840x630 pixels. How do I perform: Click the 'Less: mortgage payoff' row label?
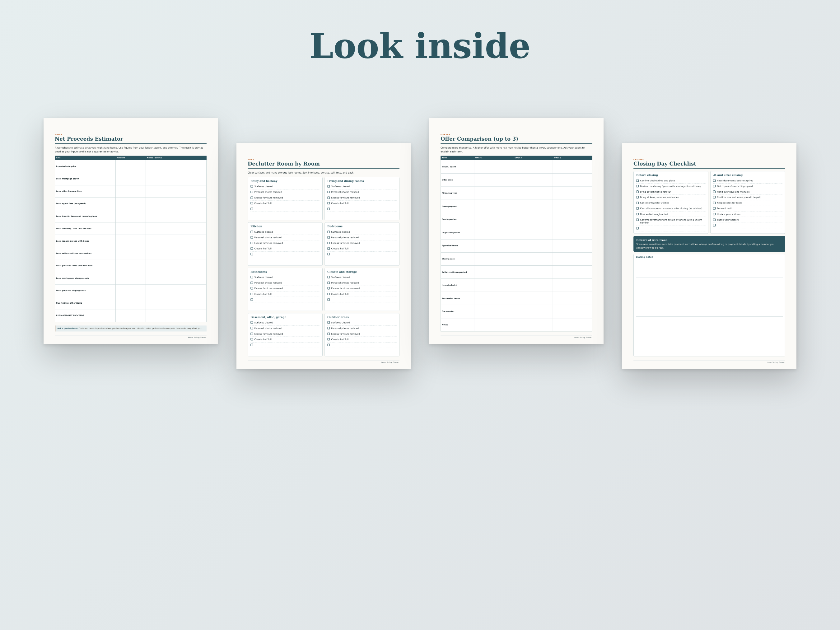point(68,179)
